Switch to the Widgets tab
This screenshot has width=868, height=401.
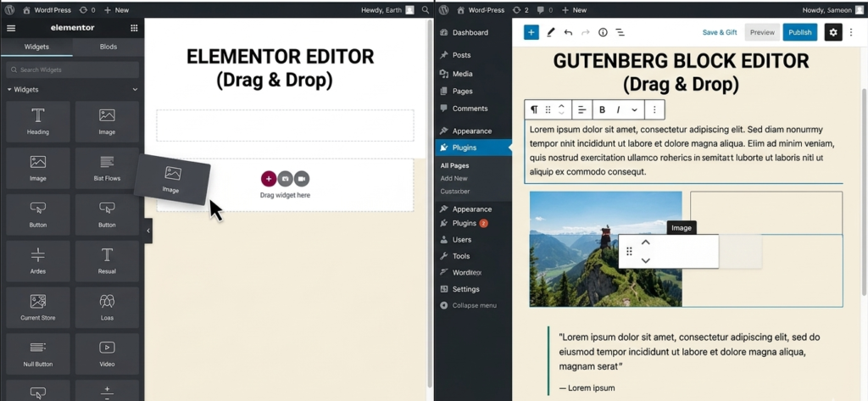(36, 47)
